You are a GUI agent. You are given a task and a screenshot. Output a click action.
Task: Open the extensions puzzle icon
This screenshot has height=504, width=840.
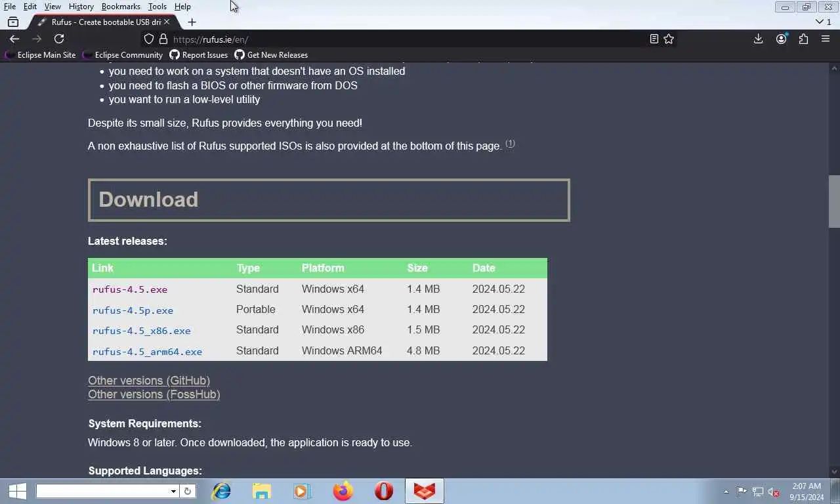(803, 39)
